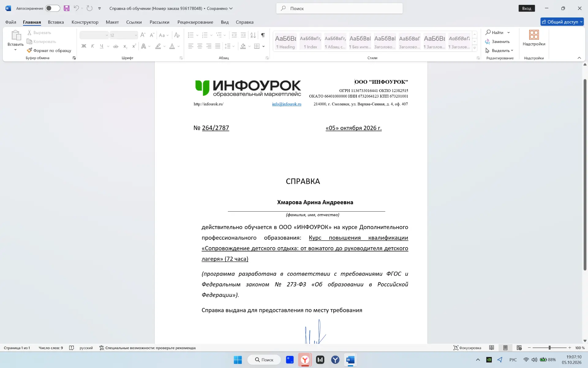Expand the styles gallery more arrow
Viewport: 588px width, 368px height.
pyautogui.click(x=475, y=48)
